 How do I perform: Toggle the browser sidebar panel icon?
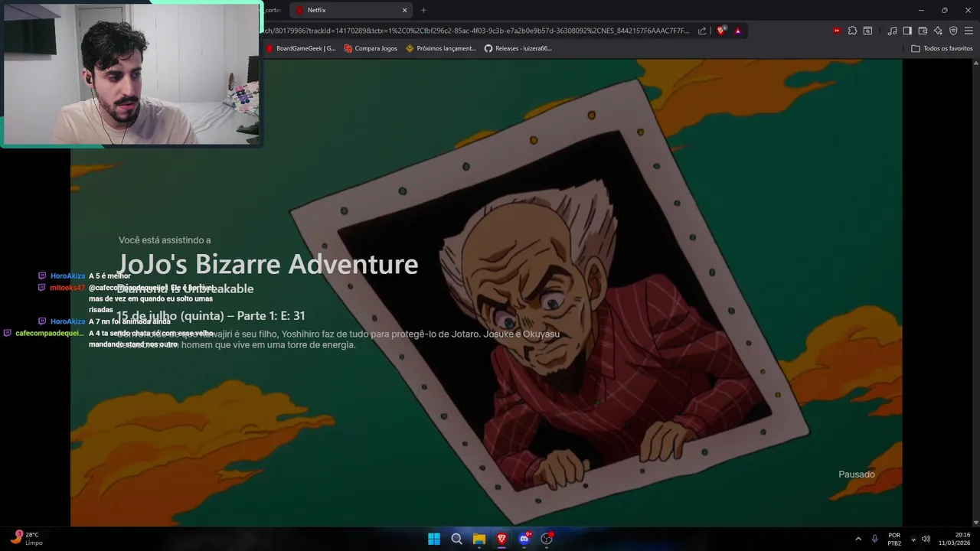coord(907,31)
